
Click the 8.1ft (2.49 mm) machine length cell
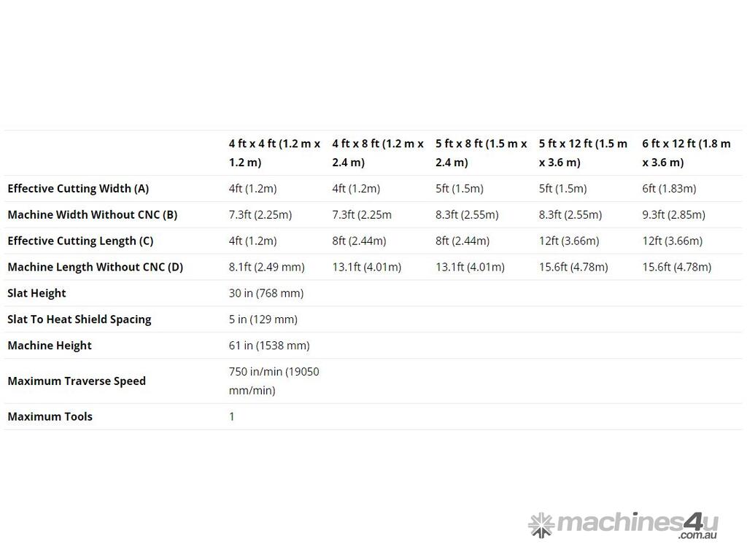(x=267, y=267)
